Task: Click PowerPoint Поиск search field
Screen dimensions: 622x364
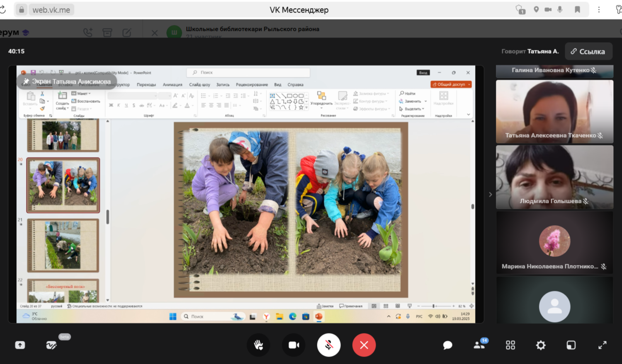Action: (248, 72)
